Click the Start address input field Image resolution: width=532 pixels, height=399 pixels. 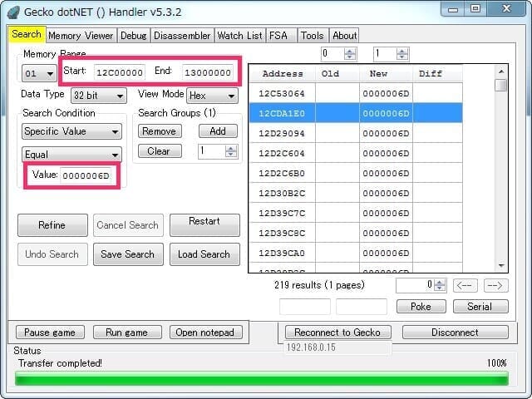(x=120, y=72)
